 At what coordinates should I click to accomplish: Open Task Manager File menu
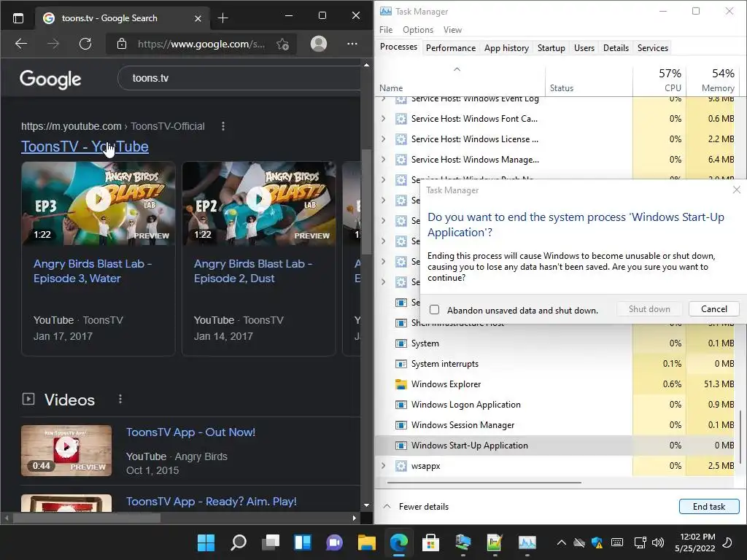point(386,29)
